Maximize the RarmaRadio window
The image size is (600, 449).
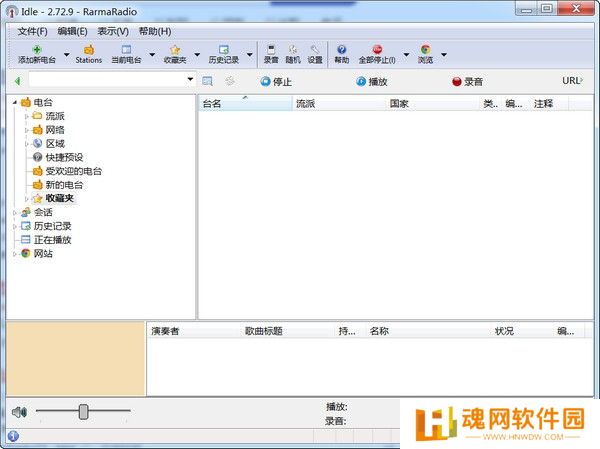[547, 9]
